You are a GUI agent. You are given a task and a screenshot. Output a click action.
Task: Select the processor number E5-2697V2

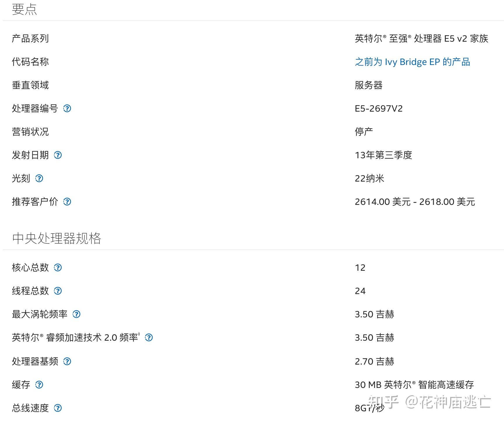tap(379, 108)
